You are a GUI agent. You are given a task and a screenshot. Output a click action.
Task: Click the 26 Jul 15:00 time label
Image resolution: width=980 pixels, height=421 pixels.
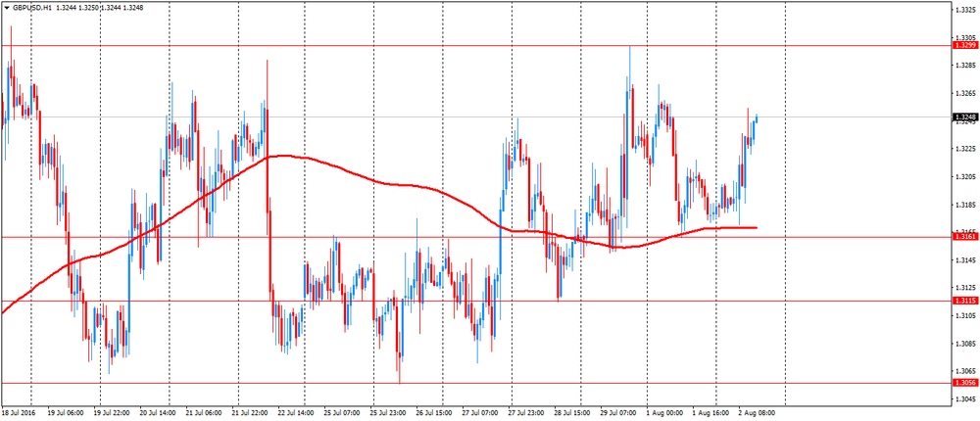434,413
